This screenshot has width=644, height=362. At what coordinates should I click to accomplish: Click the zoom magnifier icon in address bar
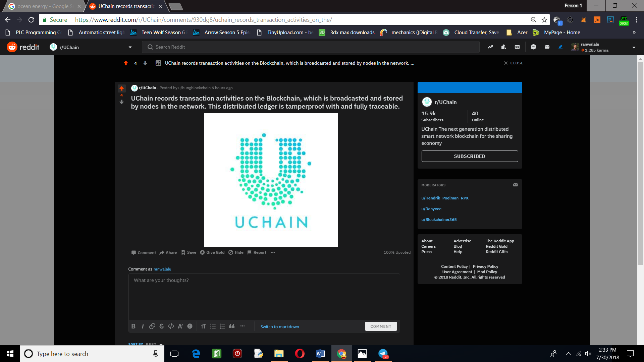click(x=533, y=20)
